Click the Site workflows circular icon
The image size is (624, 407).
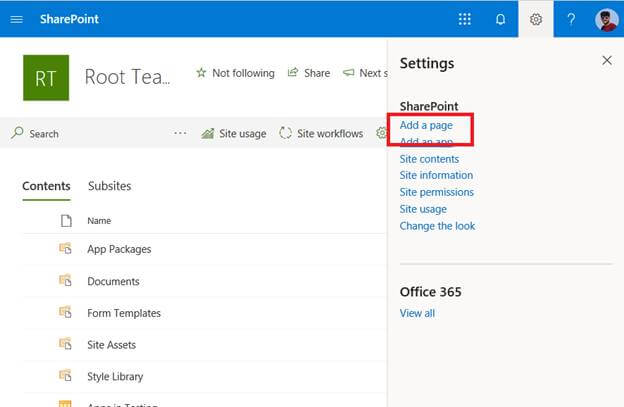coord(285,133)
